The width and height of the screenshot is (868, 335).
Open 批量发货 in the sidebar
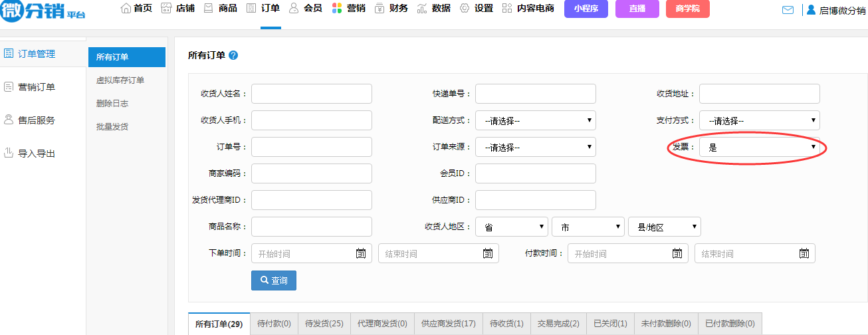(112, 126)
